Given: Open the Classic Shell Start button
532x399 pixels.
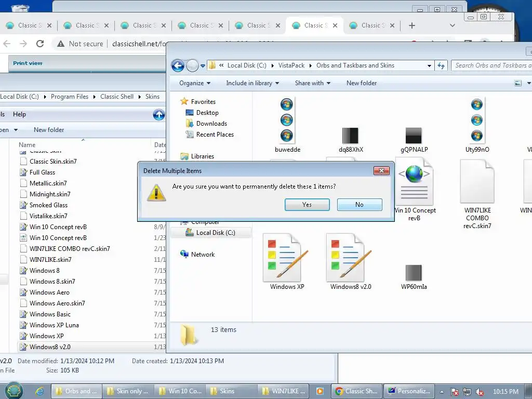Looking at the screenshot, I should [x=13, y=391].
